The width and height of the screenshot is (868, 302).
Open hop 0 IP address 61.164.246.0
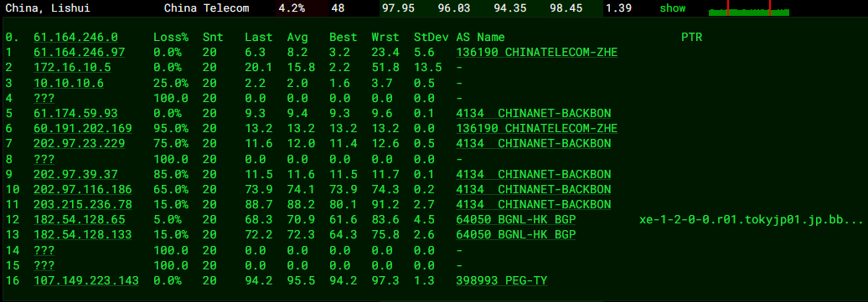click(76, 37)
